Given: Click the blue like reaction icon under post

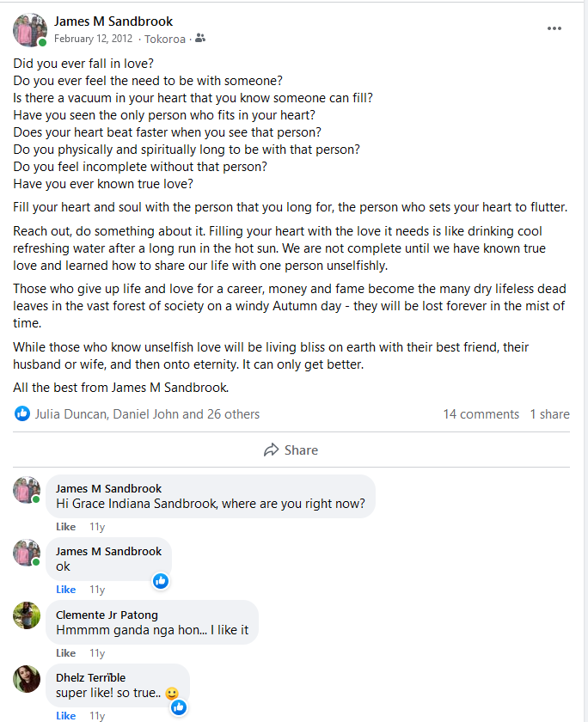Looking at the screenshot, I should pos(22,413).
